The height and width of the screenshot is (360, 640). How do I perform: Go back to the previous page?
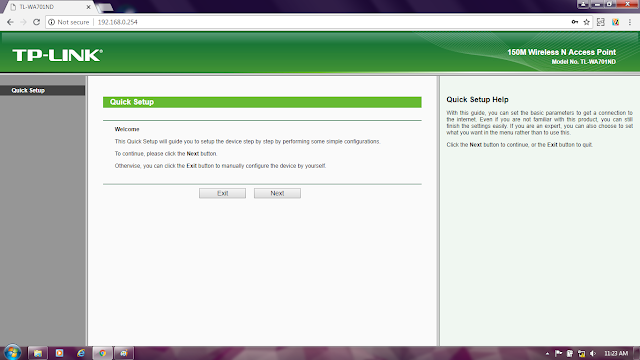click(x=10, y=22)
